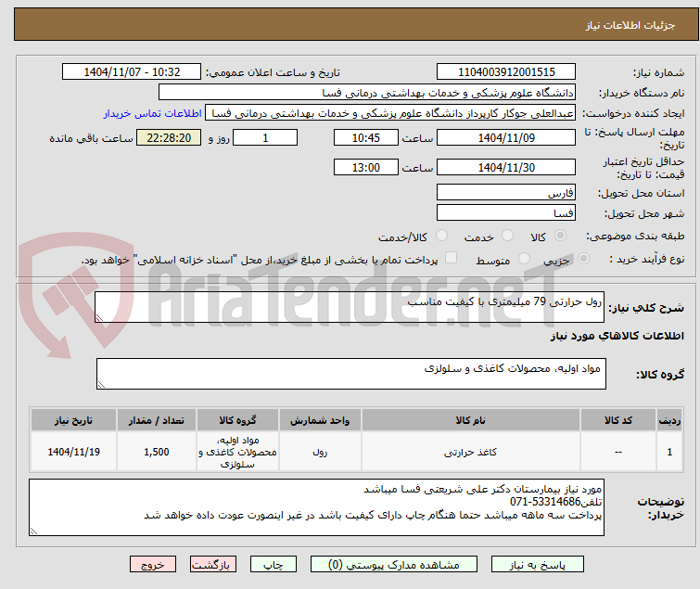Click the شماره نیاز field 1104003912001515
The height and width of the screenshot is (589, 700).
point(506,72)
